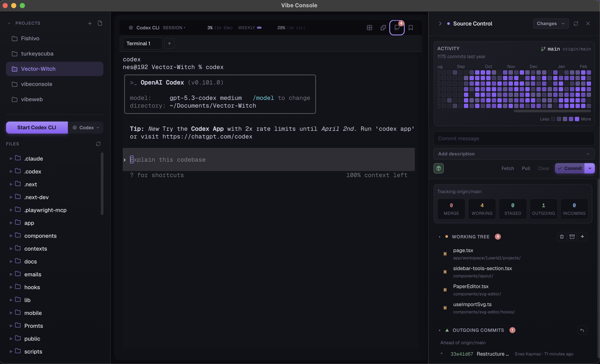
Task: Expand the hooks folder
Action: pos(11,287)
